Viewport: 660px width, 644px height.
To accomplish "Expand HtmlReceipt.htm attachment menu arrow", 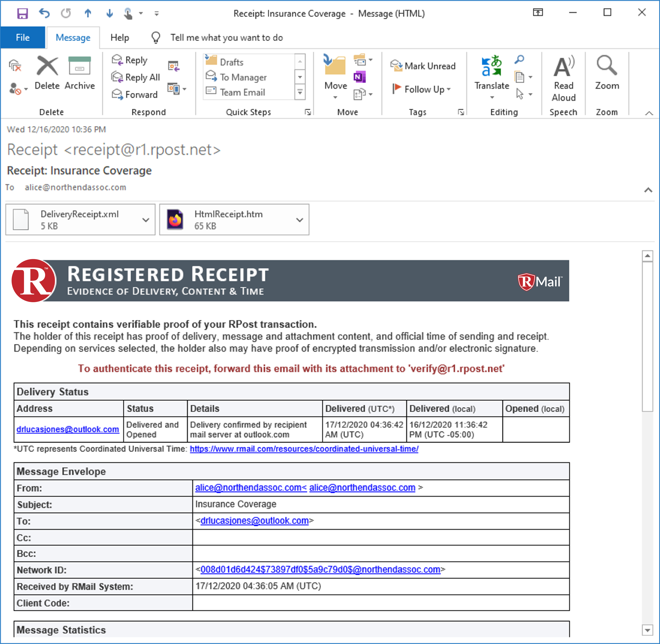I will 300,220.
